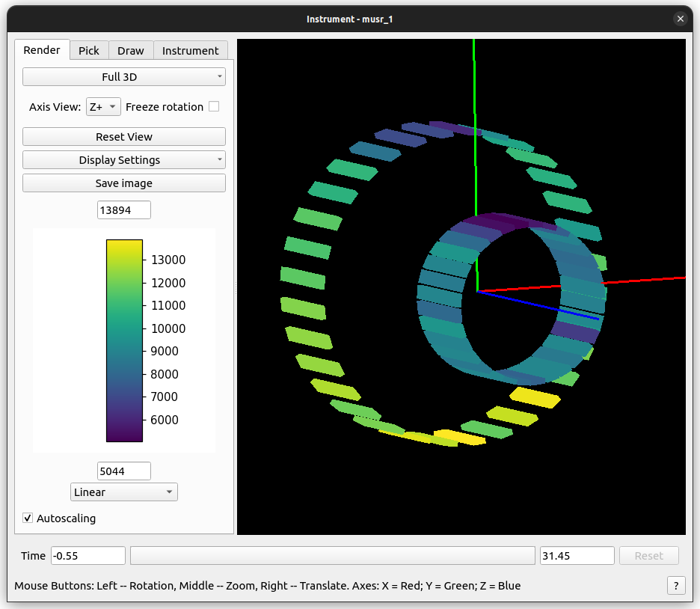Uncheck the Autoscaling checkbox
Screen dimensions: 700x609
click(28, 518)
